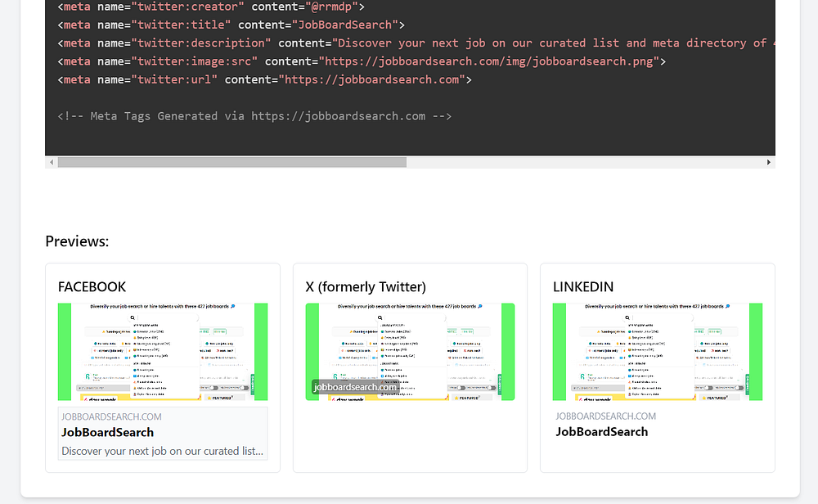Screen dimensions: 818x504
Task: Click the horizontal scrollbar thumb under the code
Action: click(x=232, y=162)
